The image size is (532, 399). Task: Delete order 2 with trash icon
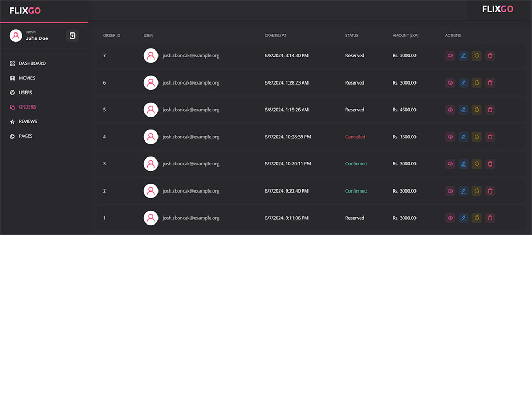[x=490, y=191]
